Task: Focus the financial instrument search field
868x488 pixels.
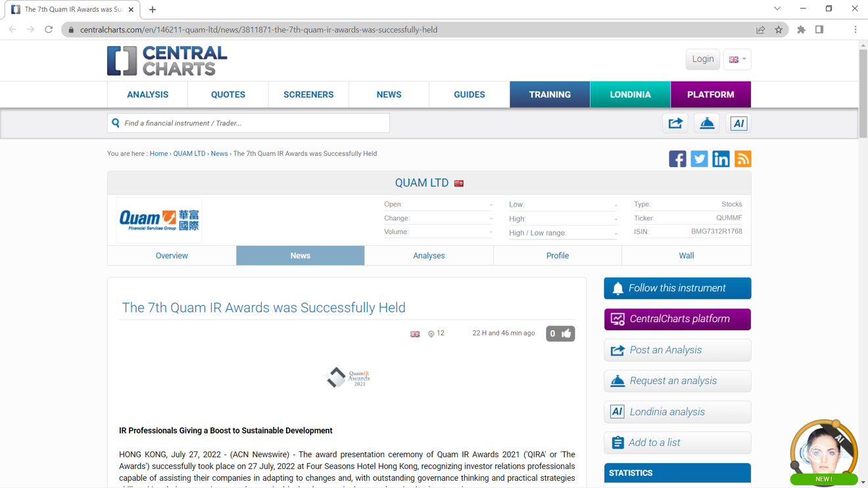Action: [249, 123]
